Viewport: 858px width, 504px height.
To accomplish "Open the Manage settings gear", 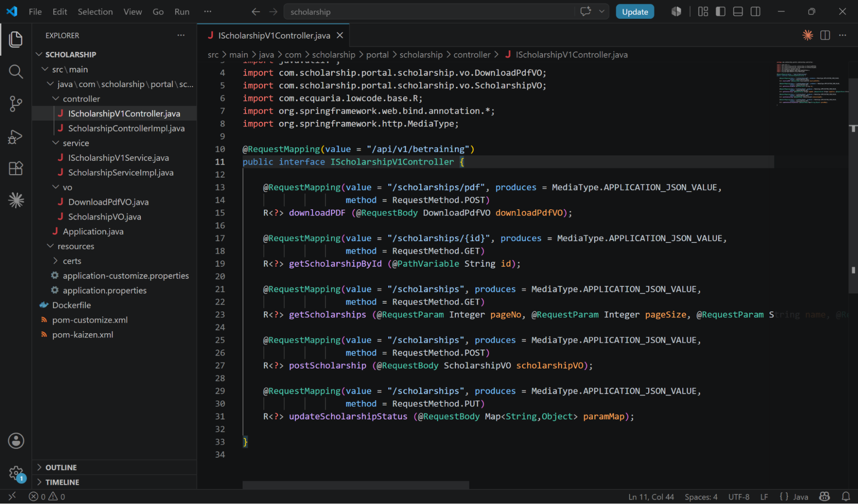I will pyautogui.click(x=16, y=474).
